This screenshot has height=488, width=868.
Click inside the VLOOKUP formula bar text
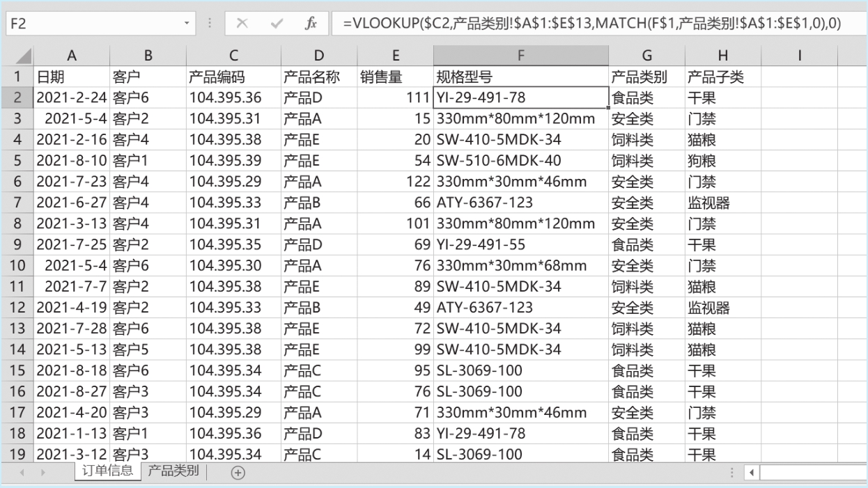pyautogui.click(x=592, y=24)
